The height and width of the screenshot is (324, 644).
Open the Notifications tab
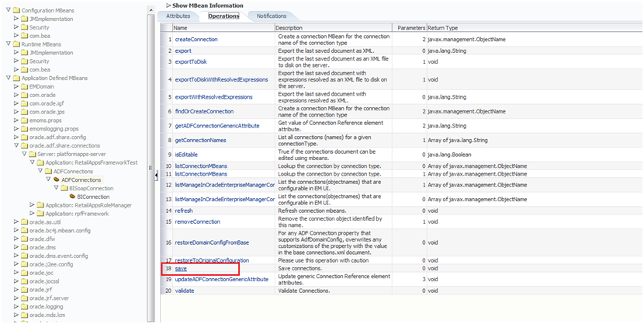[x=272, y=16]
